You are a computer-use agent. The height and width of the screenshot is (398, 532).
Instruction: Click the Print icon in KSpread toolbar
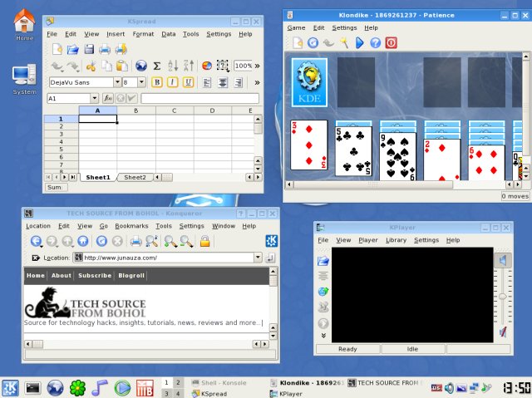105,50
